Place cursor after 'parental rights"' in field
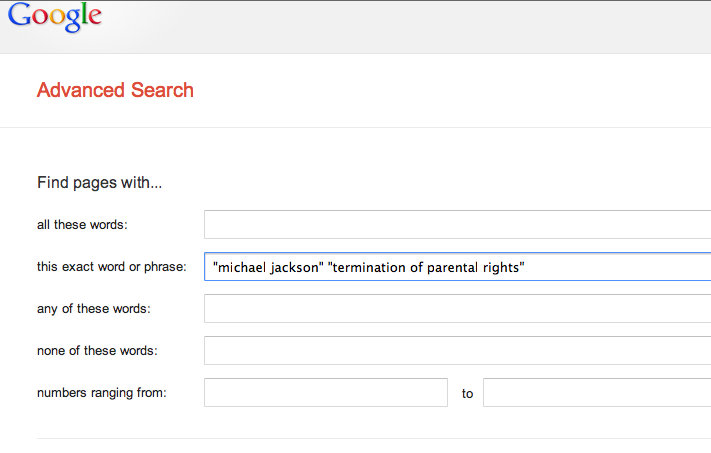The width and height of the screenshot is (711, 453). [526, 268]
